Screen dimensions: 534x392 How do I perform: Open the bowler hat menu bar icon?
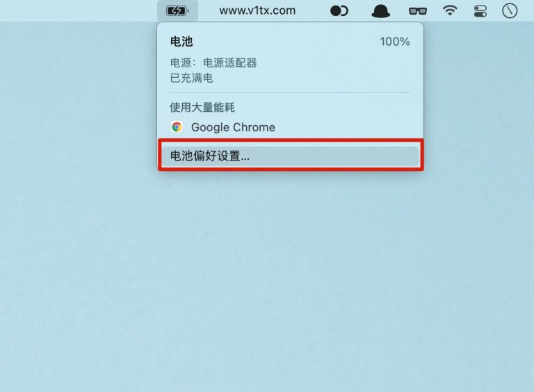380,11
